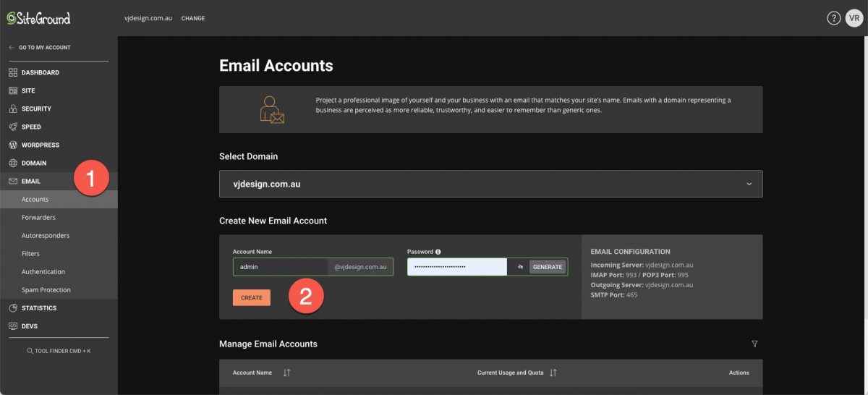Click the Change domain link
The height and width of the screenshot is (395, 868).
[x=192, y=18]
